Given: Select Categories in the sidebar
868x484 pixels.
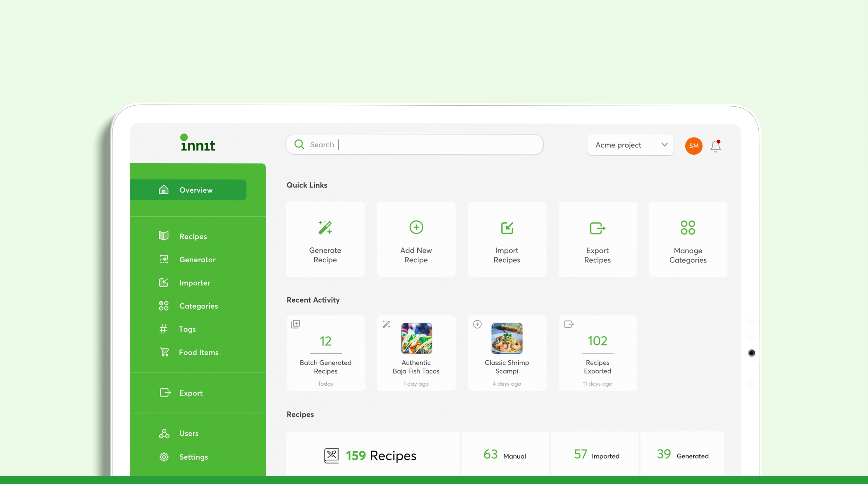Looking at the screenshot, I should (198, 306).
